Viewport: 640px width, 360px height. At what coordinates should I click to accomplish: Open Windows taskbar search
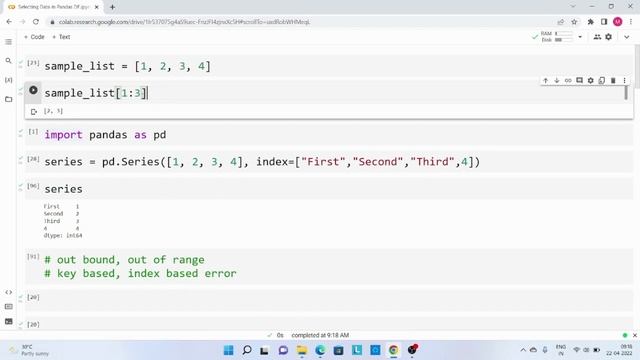click(247, 350)
